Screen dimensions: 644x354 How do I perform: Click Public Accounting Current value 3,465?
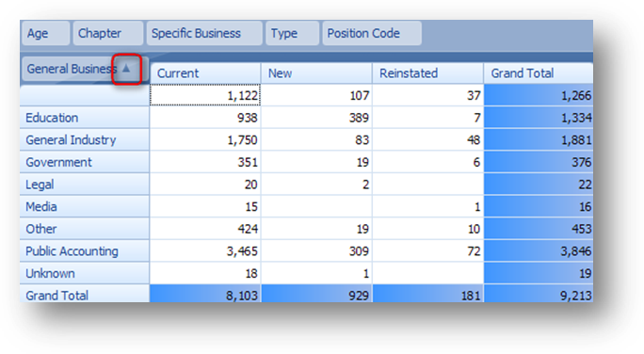[205, 251]
